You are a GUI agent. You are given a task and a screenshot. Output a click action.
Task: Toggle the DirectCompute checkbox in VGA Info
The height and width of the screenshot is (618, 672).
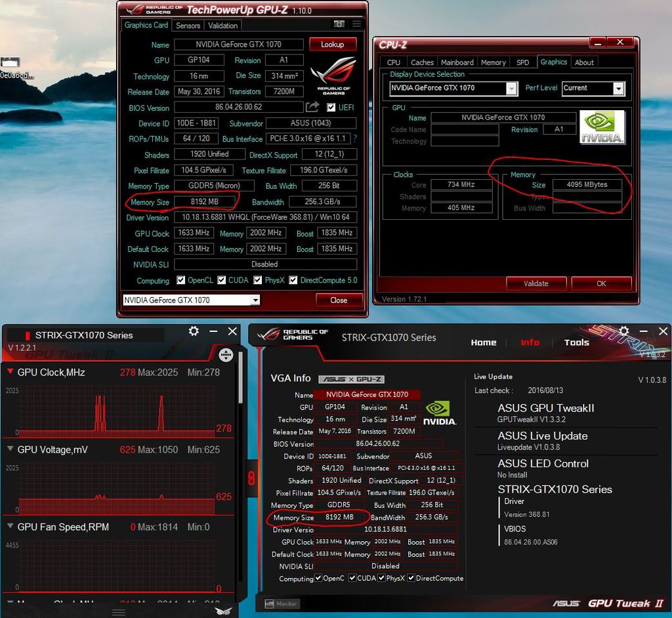(x=411, y=578)
